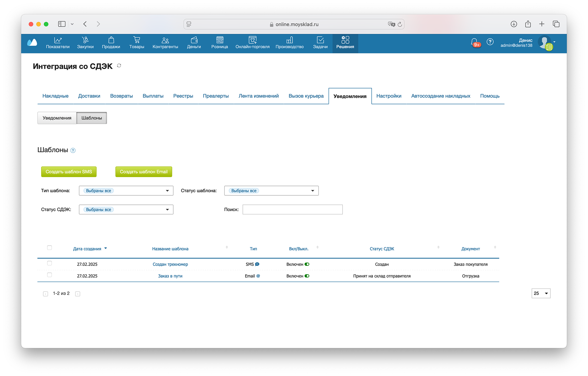Viewport: 588px width, 376px height.
Task: Open the Производство factory icon
Action: coord(289,40)
